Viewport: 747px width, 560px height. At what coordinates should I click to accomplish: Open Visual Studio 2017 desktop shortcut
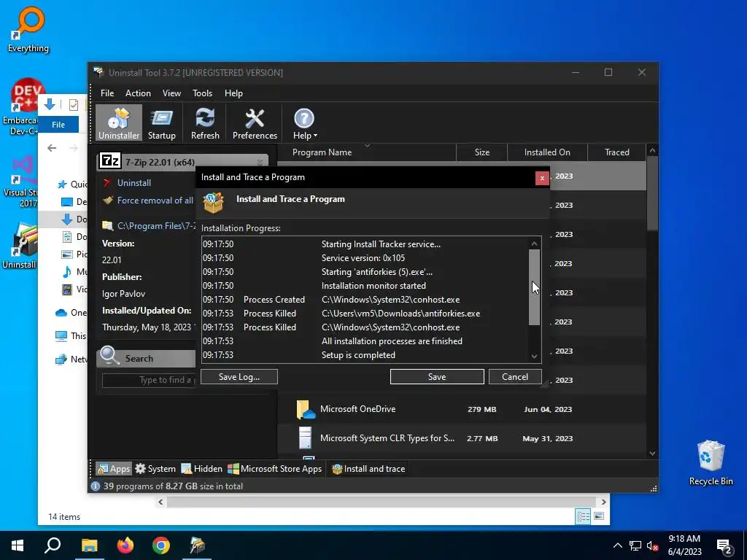pos(20,182)
